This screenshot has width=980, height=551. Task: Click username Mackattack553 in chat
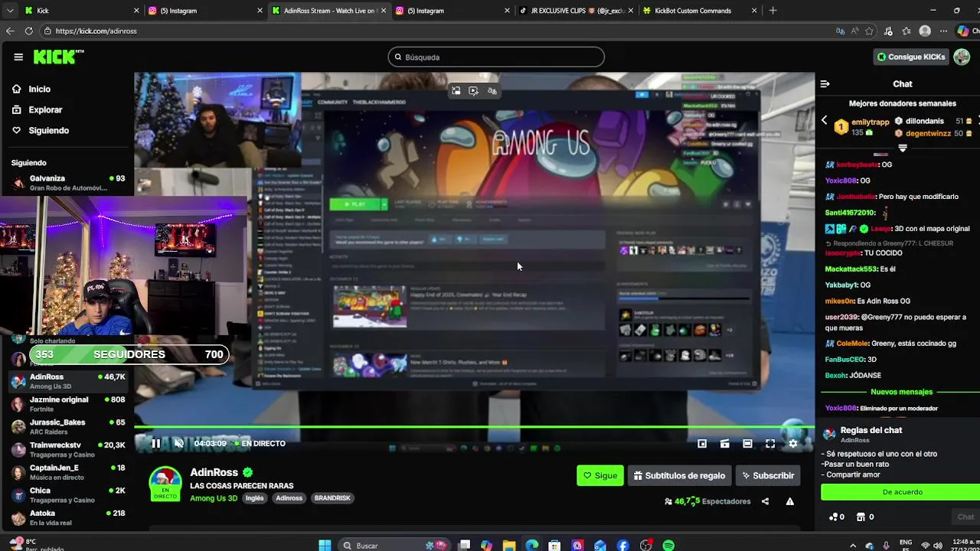tap(850, 269)
